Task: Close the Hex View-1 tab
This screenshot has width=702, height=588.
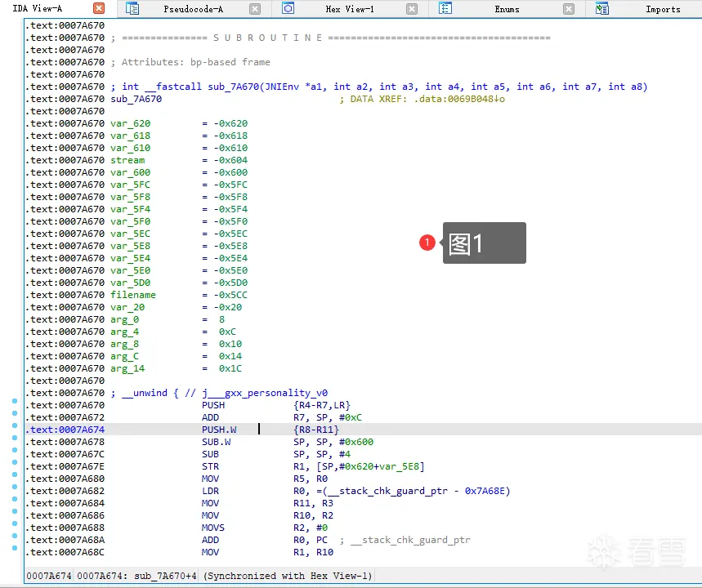Action: point(412,9)
